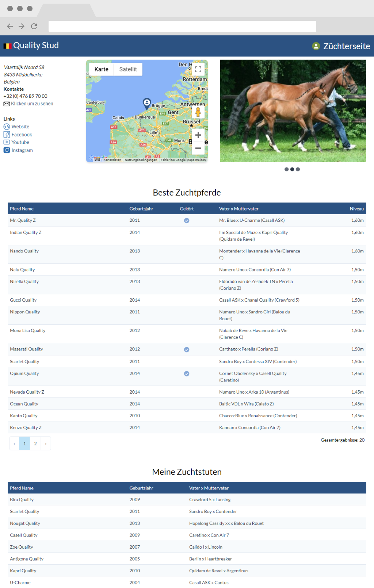The image size is (374, 588).
Task: Open horse Gucci Quality
Action: pos(23,300)
